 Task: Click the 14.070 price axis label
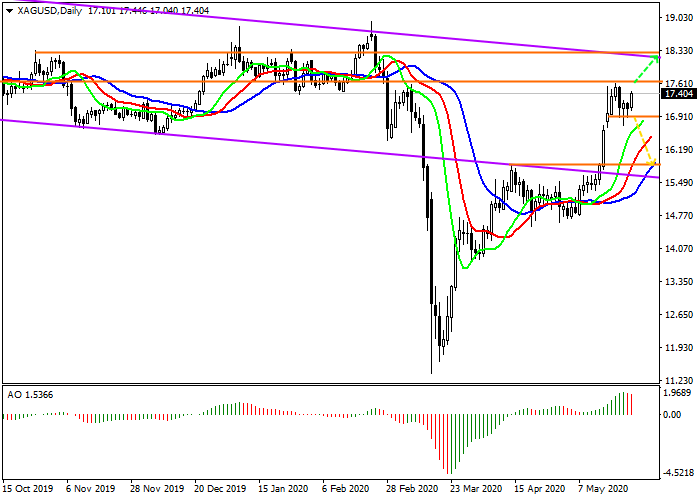[x=679, y=249]
